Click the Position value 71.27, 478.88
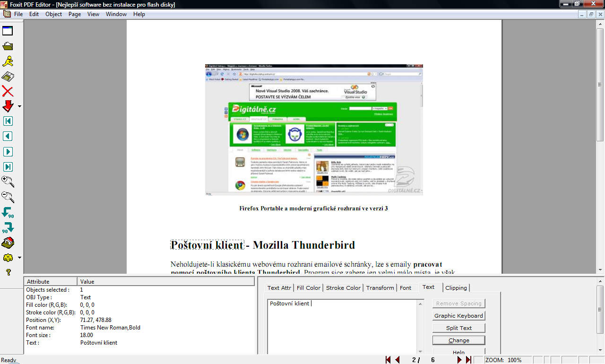Image resolution: width=605 pixels, height=364 pixels. pyautogui.click(x=96, y=320)
